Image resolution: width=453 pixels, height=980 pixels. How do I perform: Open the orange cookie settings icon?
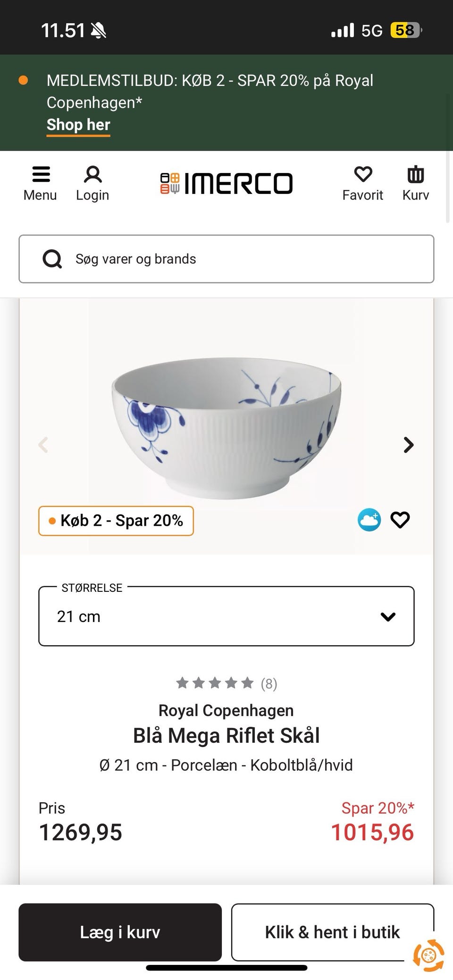(x=428, y=955)
